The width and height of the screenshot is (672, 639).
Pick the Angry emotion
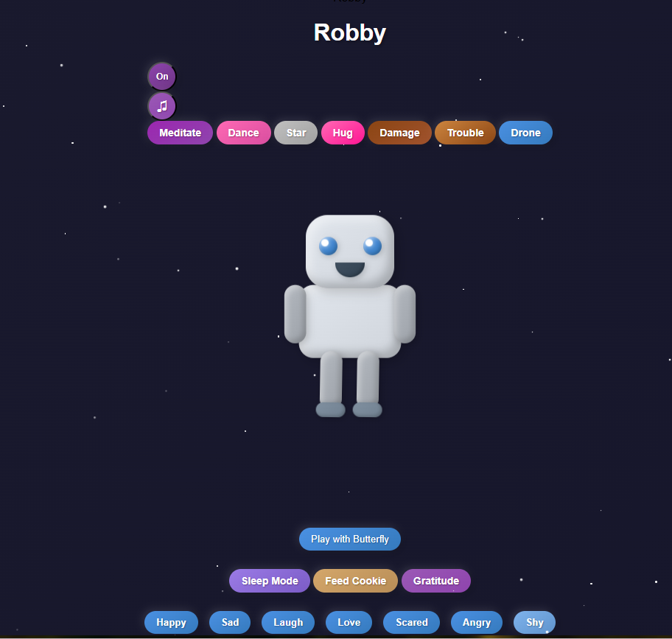(476, 622)
